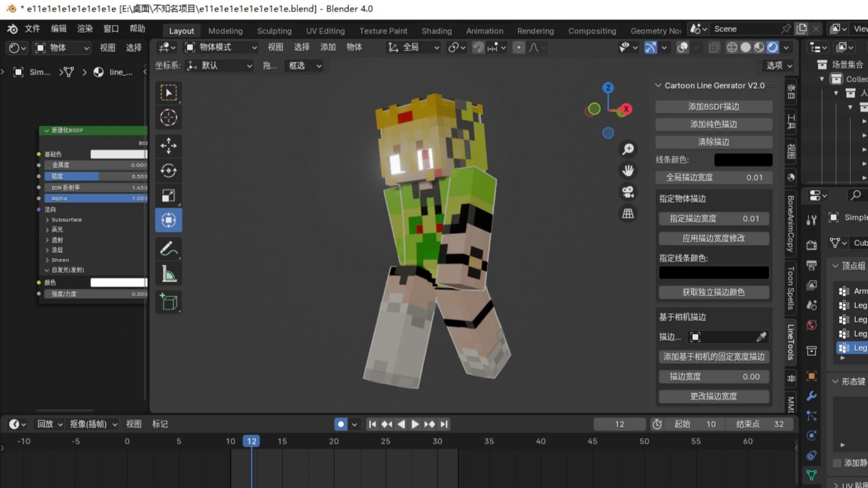Toggle camera view with camera icon
Image resolution: width=868 pixels, height=488 pixels.
click(x=628, y=192)
